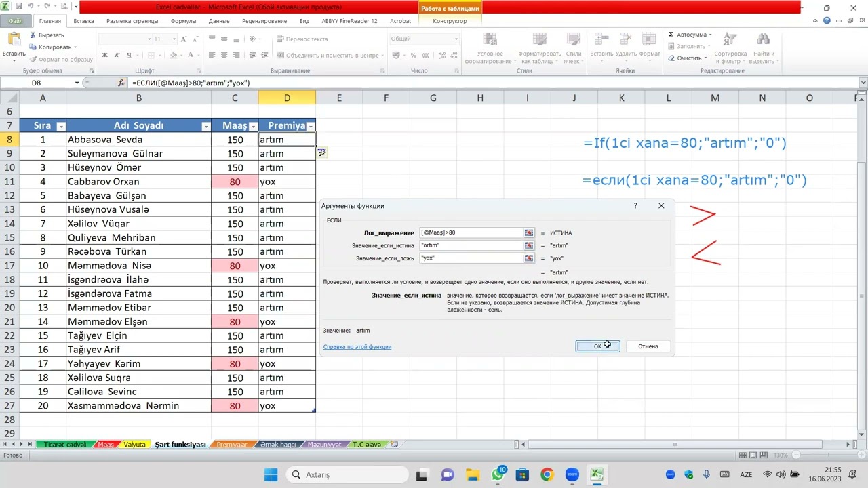Click the range selector icon for Значение_если_ложь
The width and height of the screenshot is (868, 488).
click(529, 258)
